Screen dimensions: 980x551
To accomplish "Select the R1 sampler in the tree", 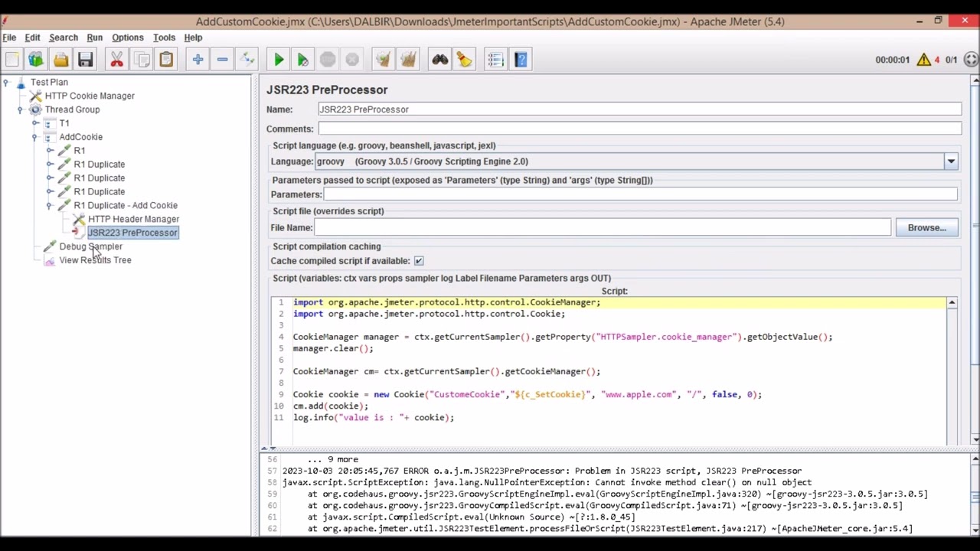I will click(80, 151).
